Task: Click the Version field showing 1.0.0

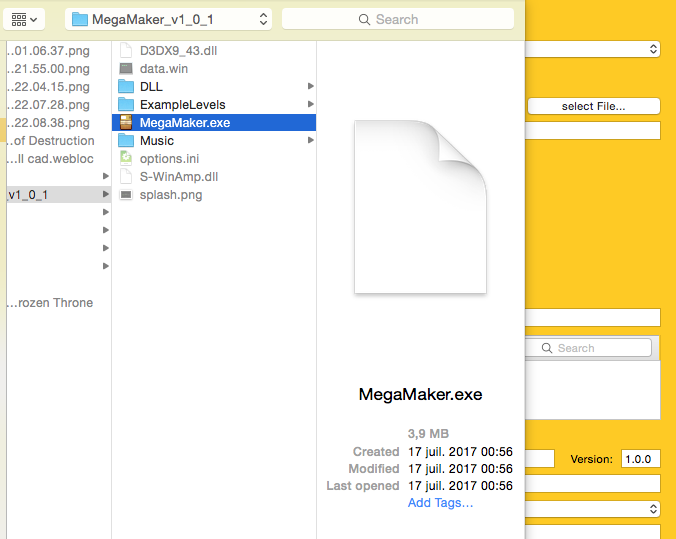Action: pyautogui.click(x=640, y=459)
